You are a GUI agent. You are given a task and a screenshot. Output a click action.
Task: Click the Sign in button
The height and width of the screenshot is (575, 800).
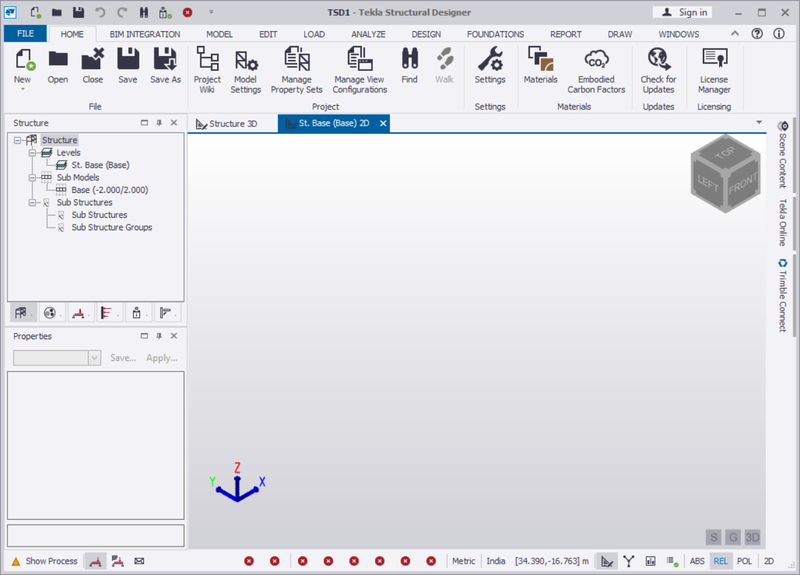click(683, 12)
